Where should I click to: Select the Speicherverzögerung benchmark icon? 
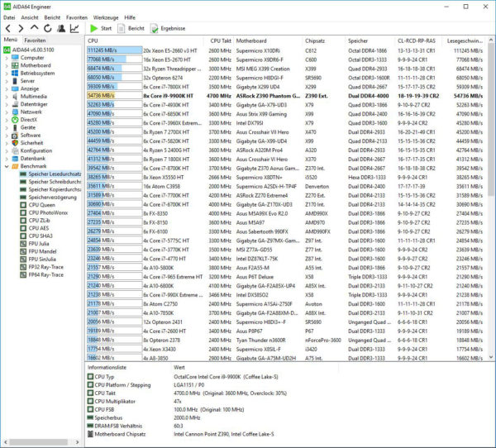click(23, 198)
